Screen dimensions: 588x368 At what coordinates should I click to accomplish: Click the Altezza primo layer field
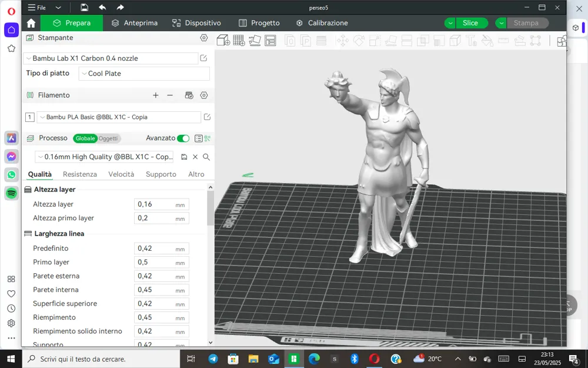(x=162, y=218)
